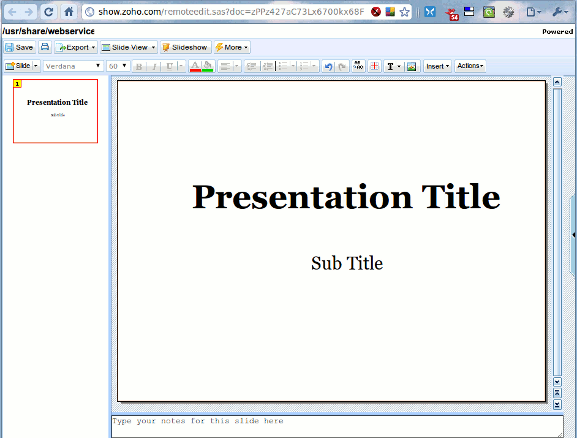Click the insert image icon
This screenshot has height=438, width=577.
click(x=412, y=66)
